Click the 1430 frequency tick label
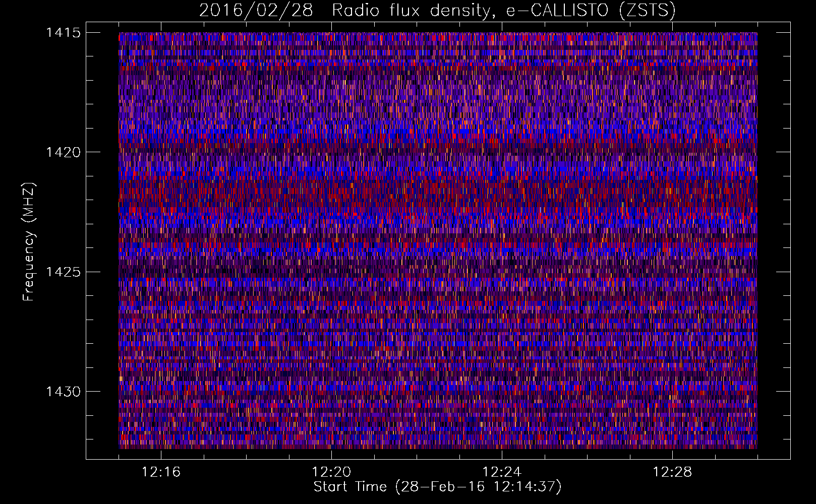 click(63, 392)
